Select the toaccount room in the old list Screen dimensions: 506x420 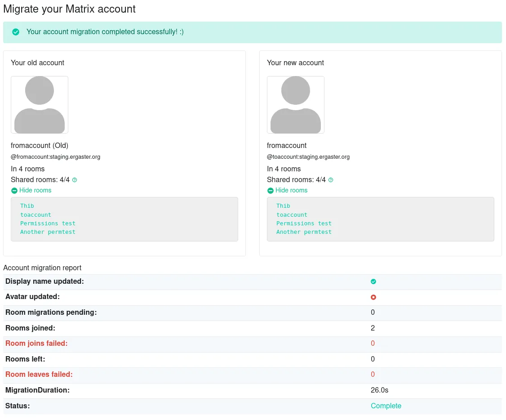coord(36,214)
